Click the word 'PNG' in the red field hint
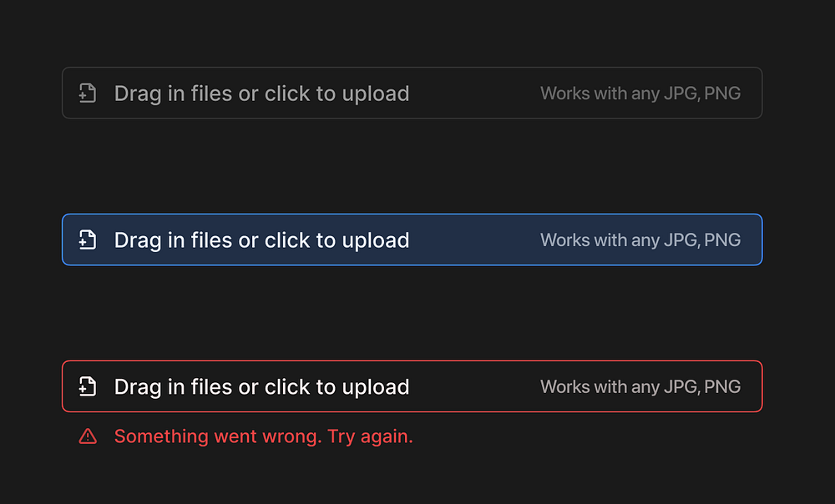 (722, 387)
